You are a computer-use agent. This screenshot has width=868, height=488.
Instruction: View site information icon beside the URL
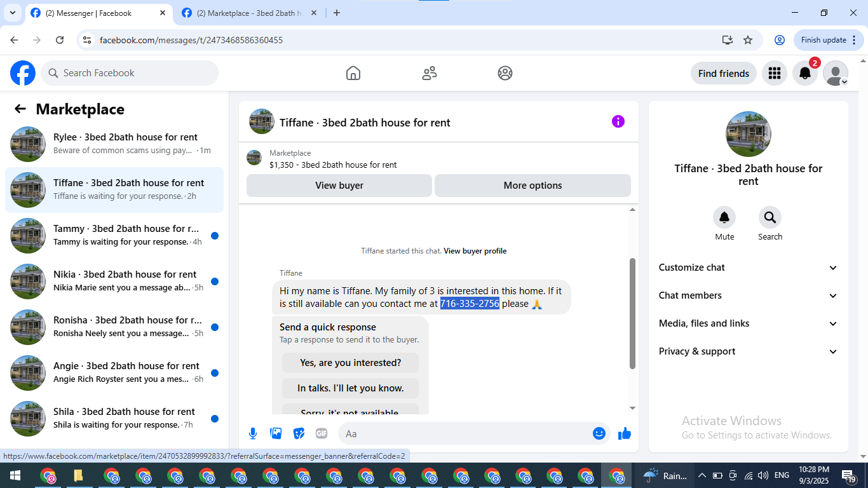click(x=88, y=40)
